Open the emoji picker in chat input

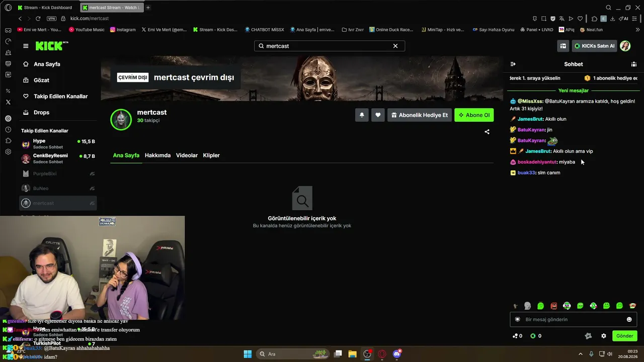(629, 319)
